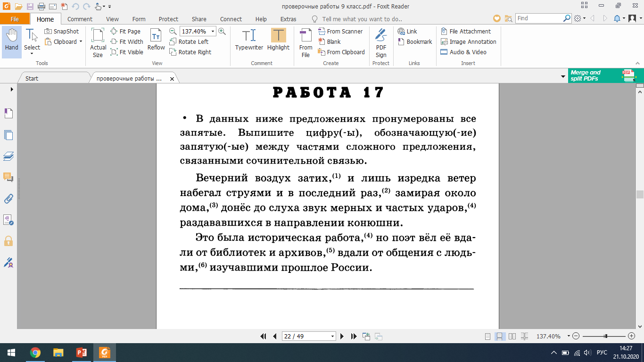Image resolution: width=644 pixels, height=362 pixels.
Task: Click the Select text tool
Action: 32,42
